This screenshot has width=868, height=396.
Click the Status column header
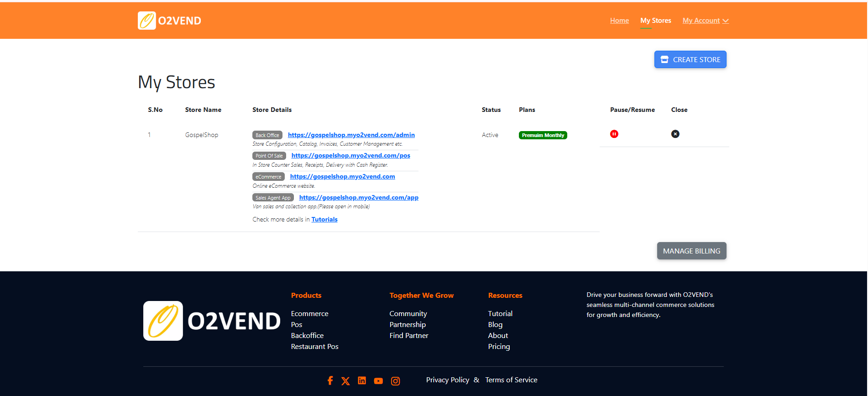point(491,110)
